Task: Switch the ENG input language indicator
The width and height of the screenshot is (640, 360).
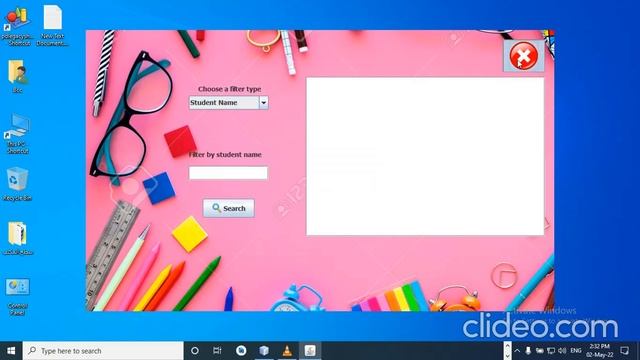Action: pos(576,351)
